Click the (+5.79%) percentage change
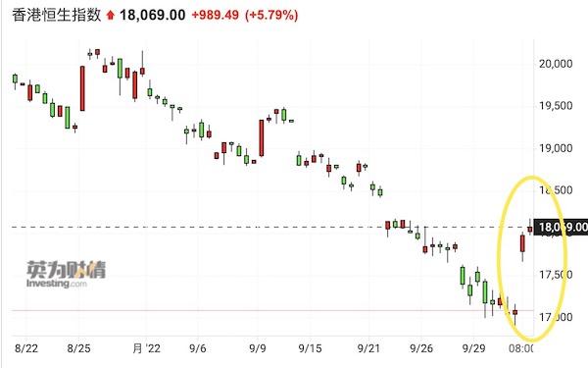Viewport: 588px width, 368px height. tap(271, 15)
